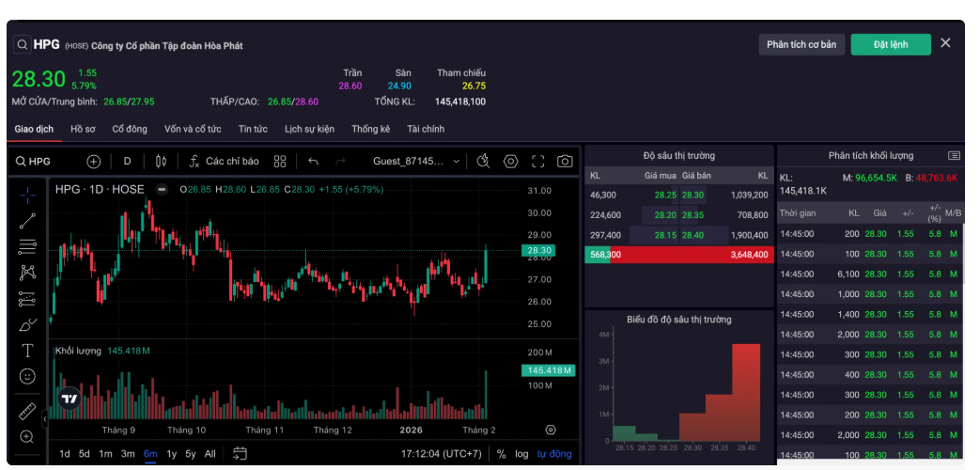Screen dimensions: 980x470
Task: Open the volume analysis panel list icon
Action: pyautogui.click(x=954, y=156)
